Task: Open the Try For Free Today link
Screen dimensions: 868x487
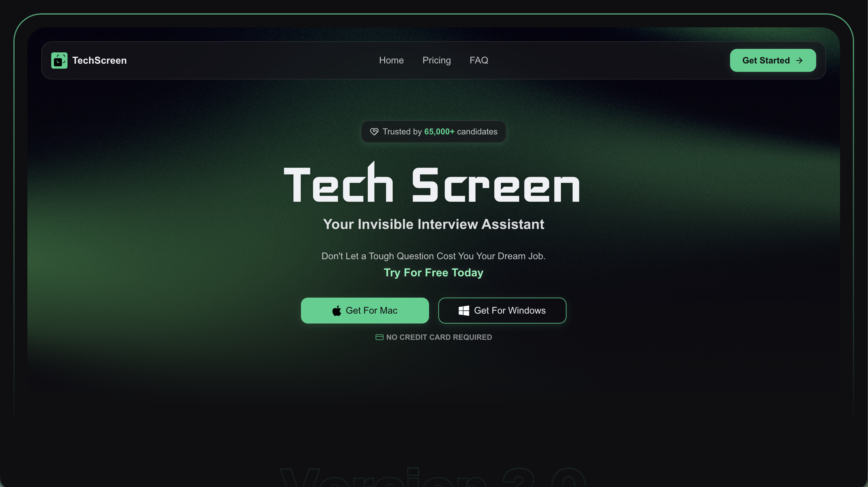Action: (434, 273)
